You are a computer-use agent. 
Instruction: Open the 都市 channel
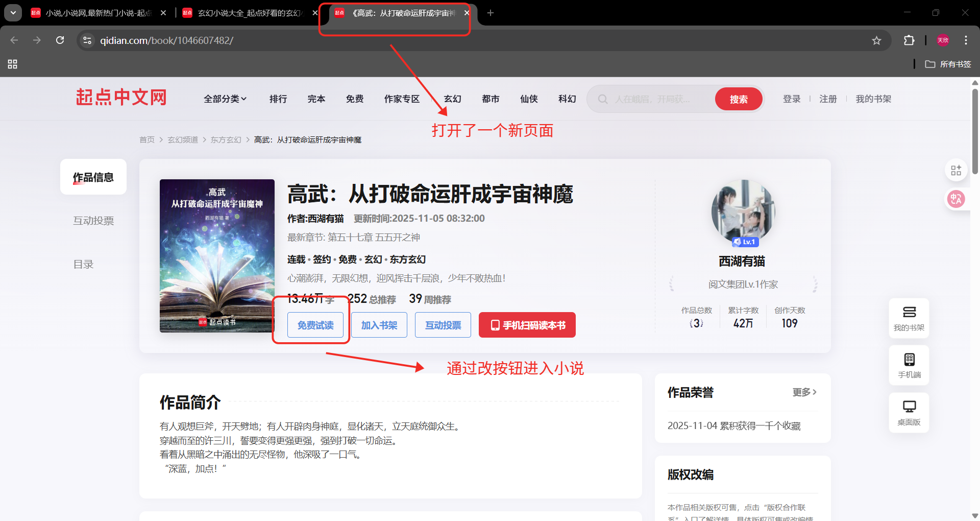coord(491,99)
